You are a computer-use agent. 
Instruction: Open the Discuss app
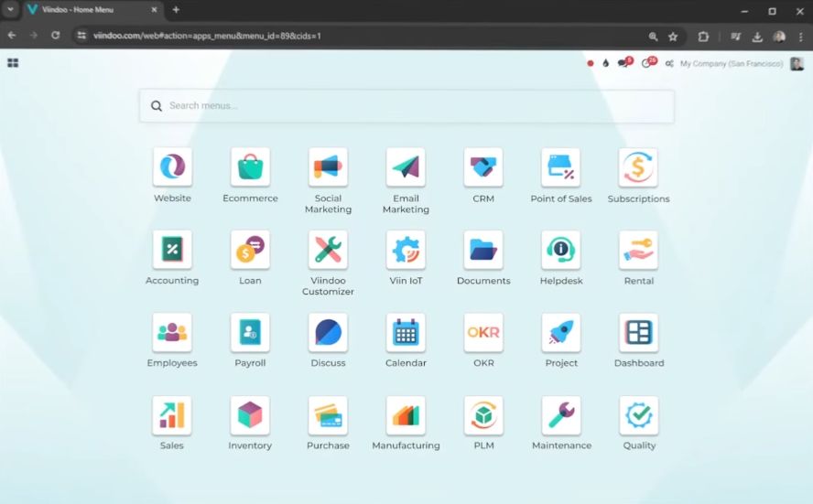coord(328,332)
